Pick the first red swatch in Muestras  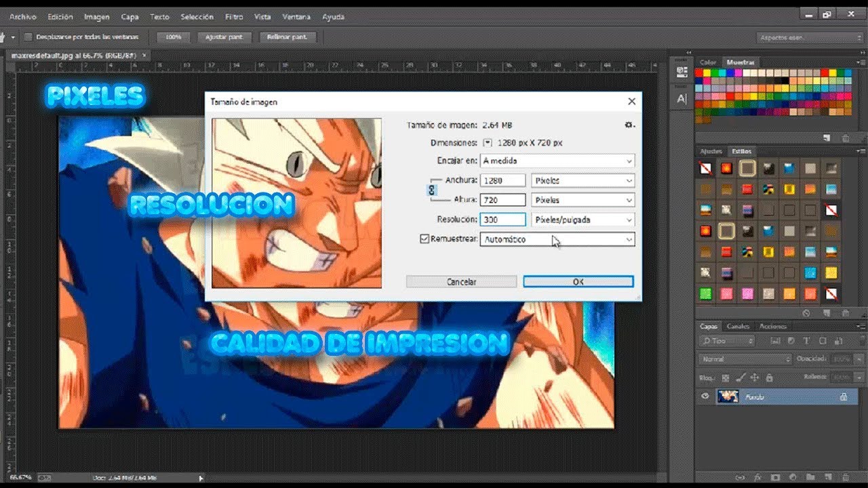click(700, 73)
